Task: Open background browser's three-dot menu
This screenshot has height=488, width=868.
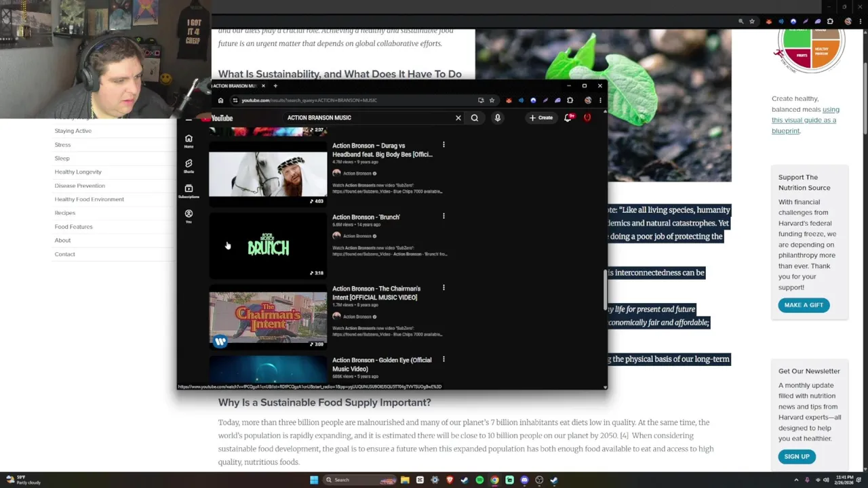Action: [860, 22]
